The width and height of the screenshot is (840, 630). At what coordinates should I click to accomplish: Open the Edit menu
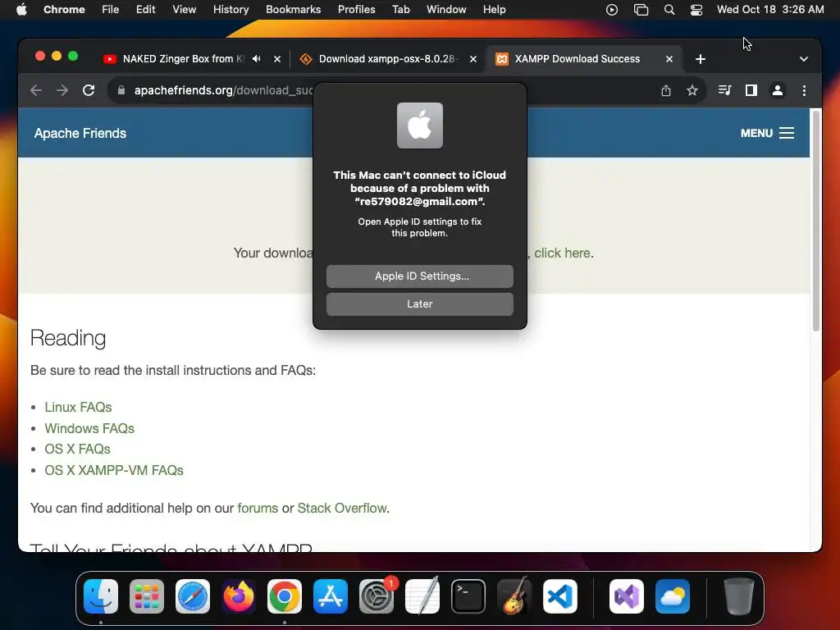(146, 10)
